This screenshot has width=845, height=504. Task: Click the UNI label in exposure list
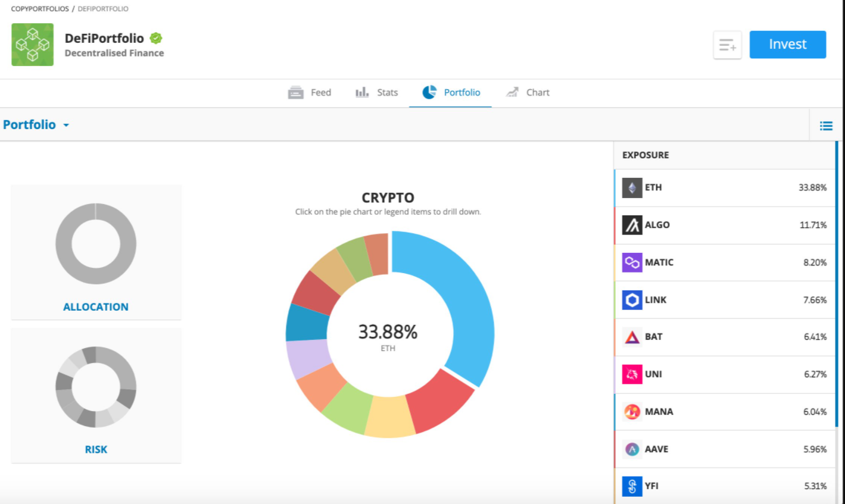653,374
